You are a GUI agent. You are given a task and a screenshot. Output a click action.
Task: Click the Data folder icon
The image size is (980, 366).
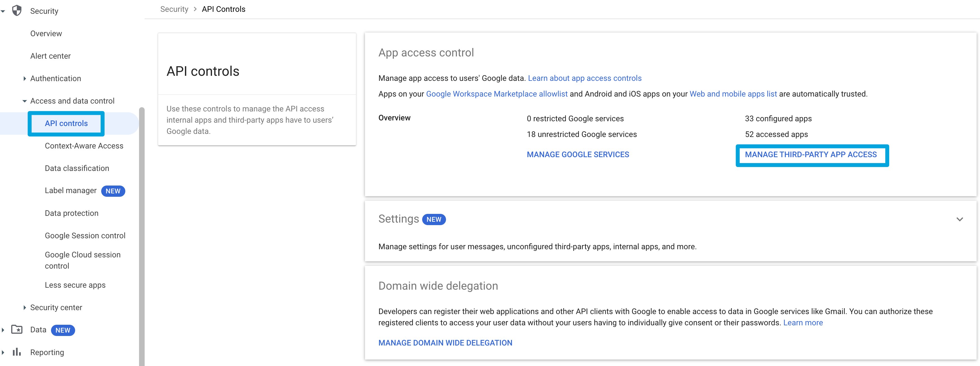(x=17, y=330)
